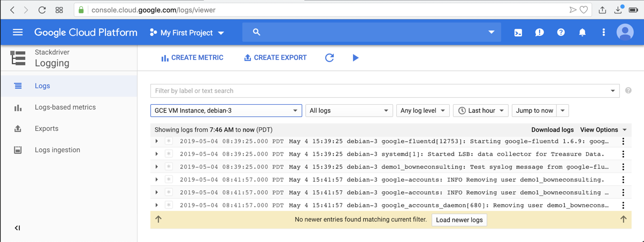The image size is (644, 242).
Task: Open the Cloud Shell terminal icon
Action: tap(518, 33)
